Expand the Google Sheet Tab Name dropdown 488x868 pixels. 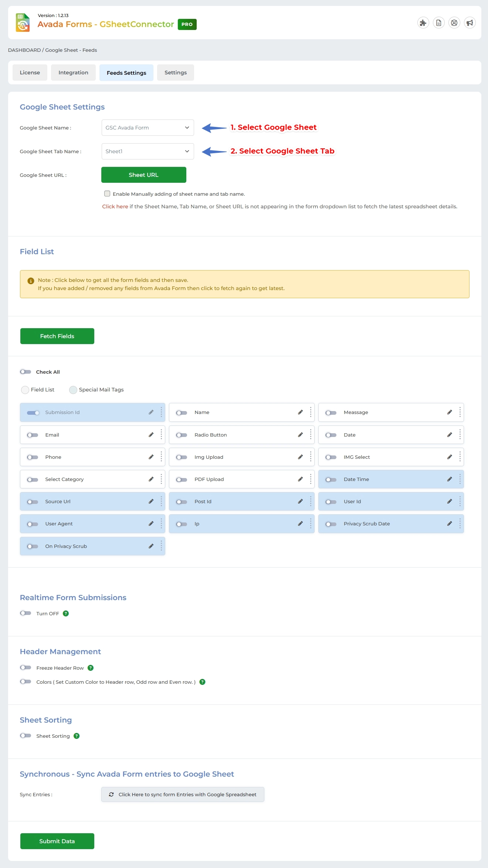tap(148, 151)
